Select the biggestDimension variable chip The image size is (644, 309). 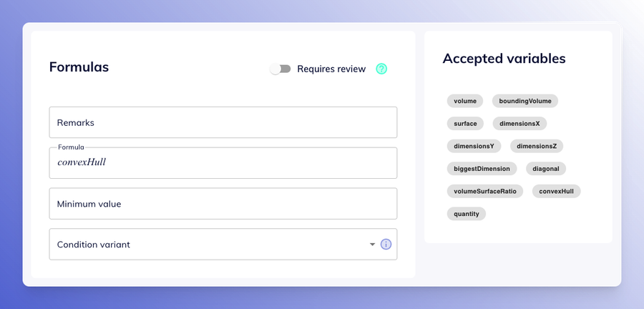(482, 169)
